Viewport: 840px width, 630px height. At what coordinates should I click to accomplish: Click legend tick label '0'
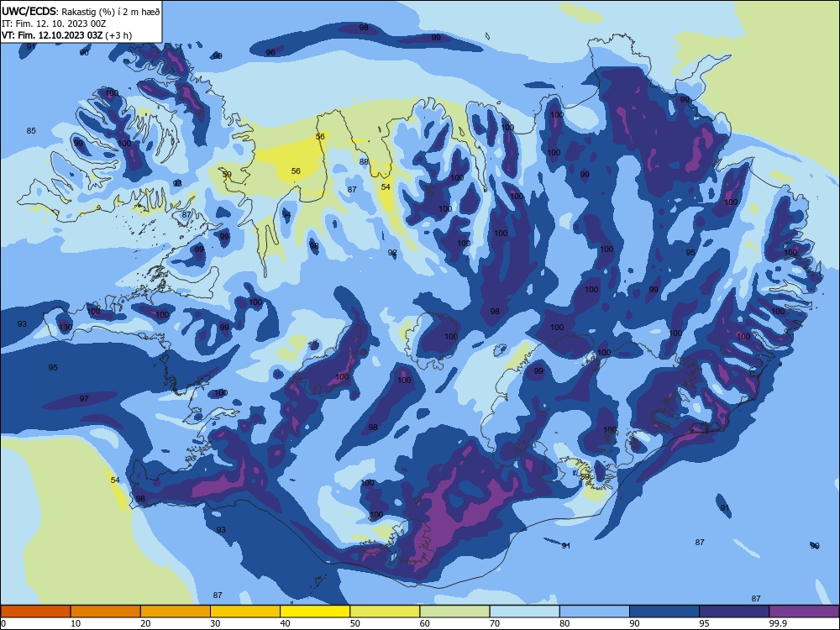3,623
